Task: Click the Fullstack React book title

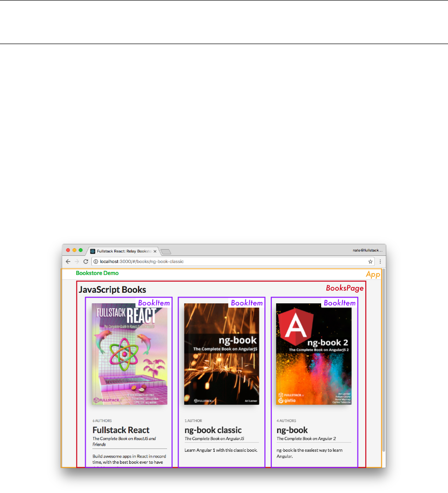Action: [x=121, y=430]
